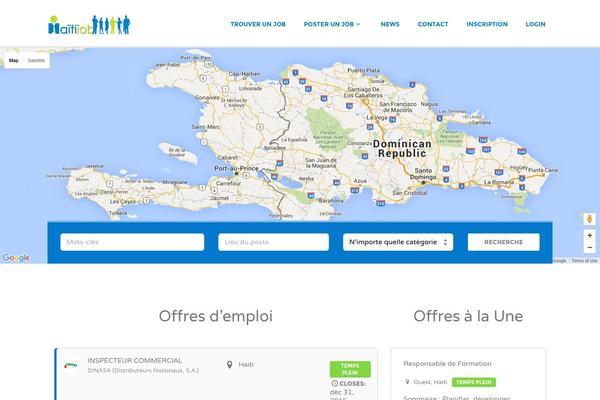Open the Trouver un Job page
The width and height of the screenshot is (600, 400).
[x=258, y=24]
